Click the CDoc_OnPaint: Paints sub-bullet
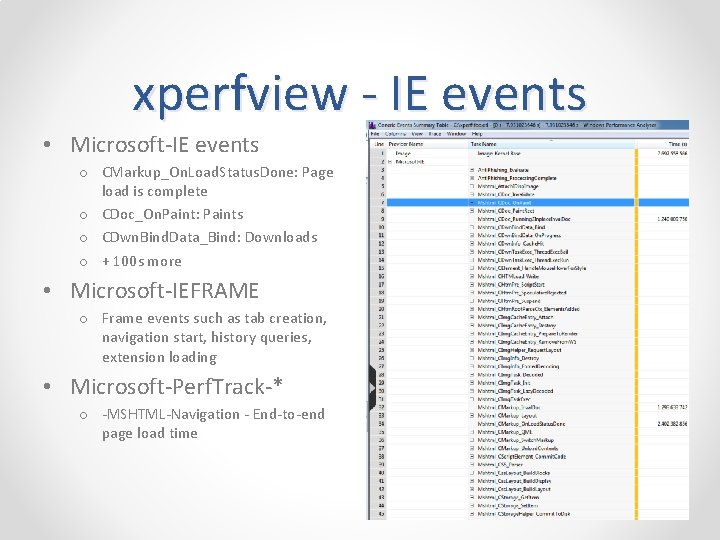 pyautogui.click(x=173, y=214)
